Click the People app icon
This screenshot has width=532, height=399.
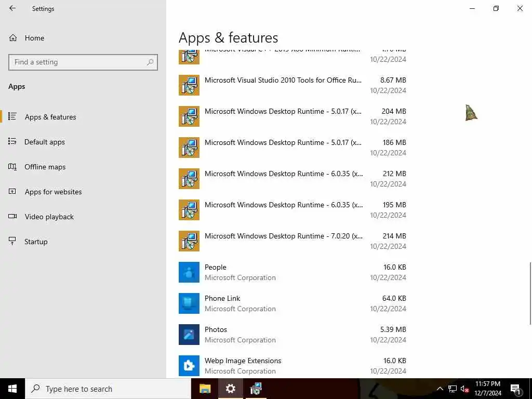coord(189,272)
